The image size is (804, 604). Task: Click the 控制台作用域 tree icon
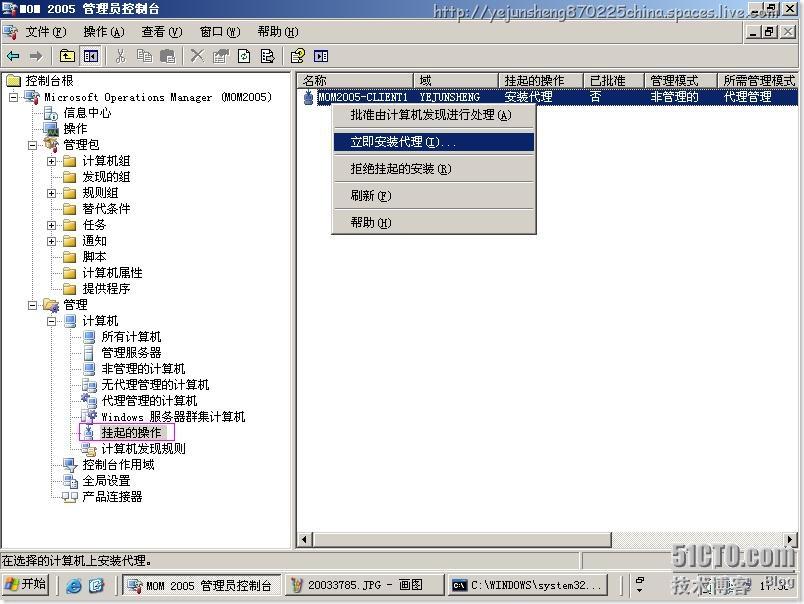[70, 465]
